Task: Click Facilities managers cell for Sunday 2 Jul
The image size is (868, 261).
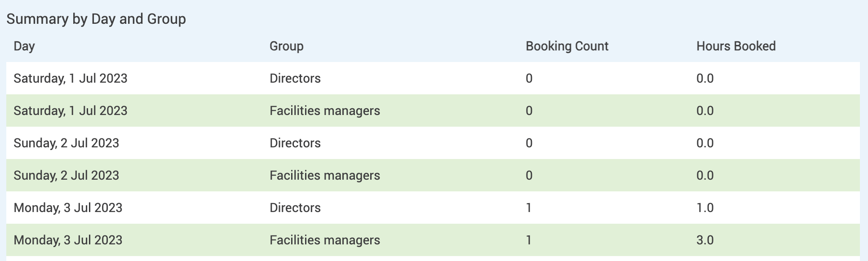Action: coord(324,176)
